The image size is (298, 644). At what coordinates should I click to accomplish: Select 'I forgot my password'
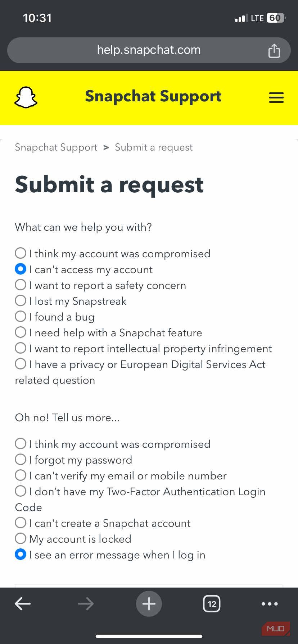[x=21, y=459]
